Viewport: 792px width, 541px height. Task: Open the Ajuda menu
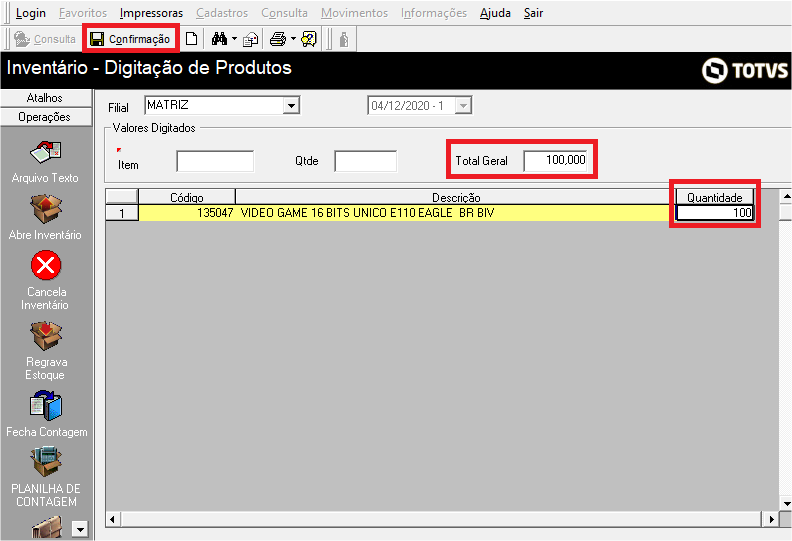click(495, 13)
